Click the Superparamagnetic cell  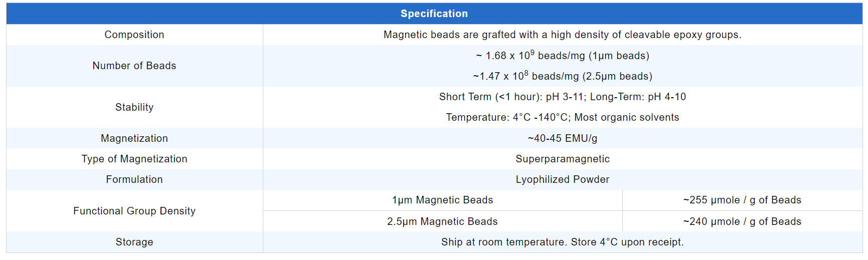pos(562,159)
